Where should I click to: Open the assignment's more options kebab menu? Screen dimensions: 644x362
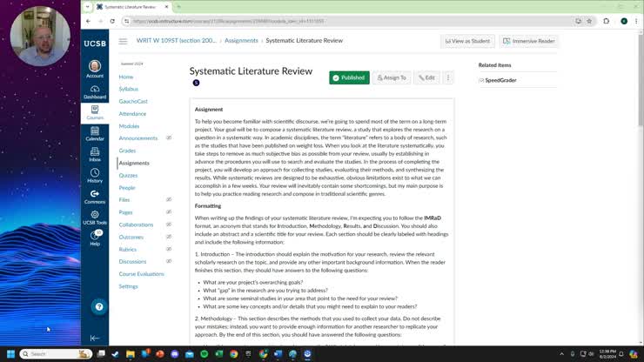pyautogui.click(x=448, y=77)
